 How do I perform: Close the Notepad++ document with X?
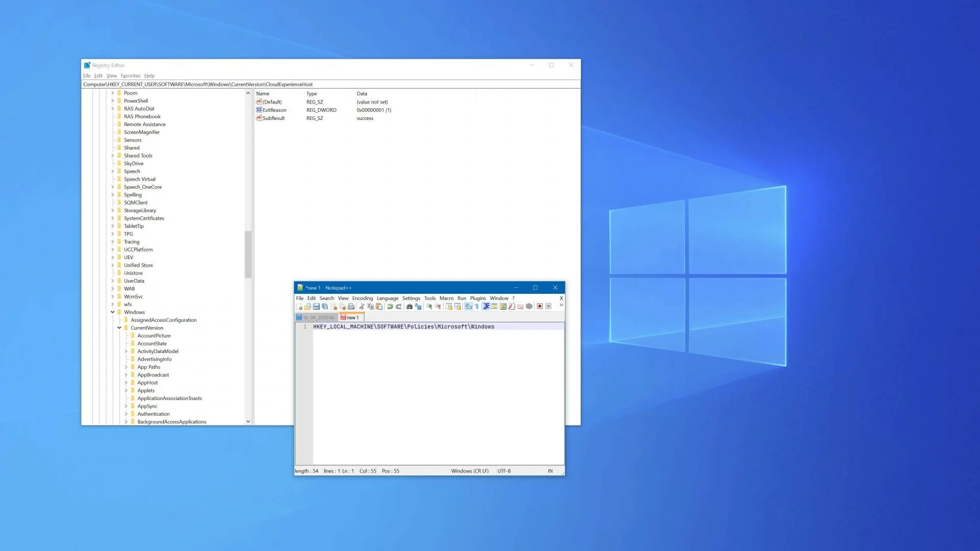[561, 298]
